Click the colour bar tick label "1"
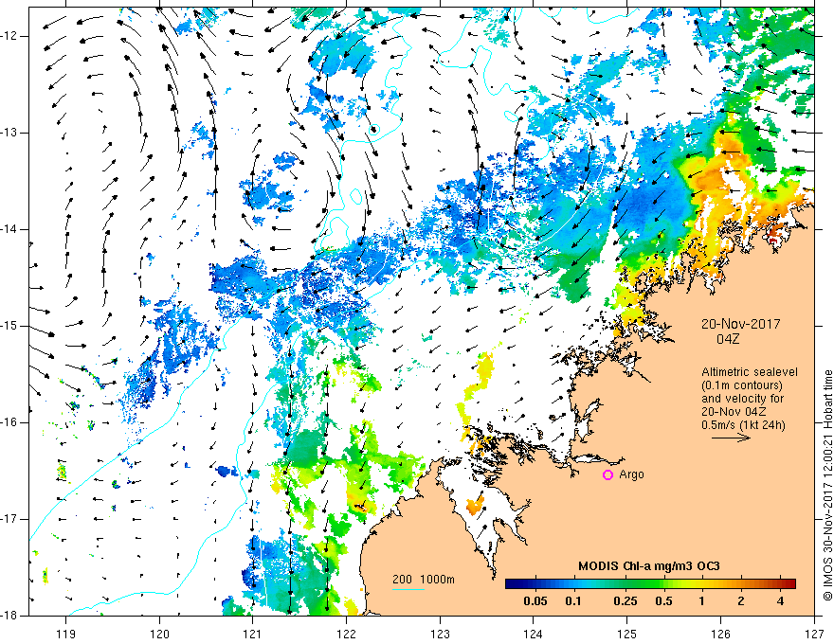Screen dimensions: 834x644 click(702, 601)
